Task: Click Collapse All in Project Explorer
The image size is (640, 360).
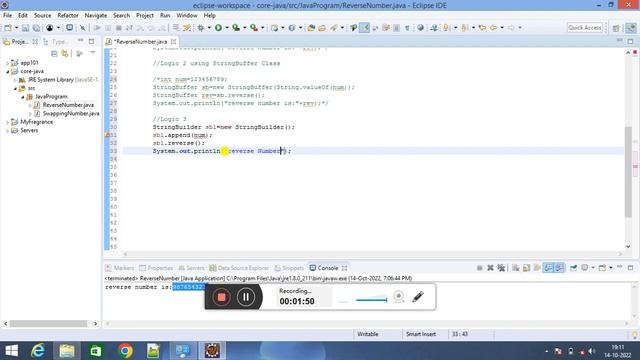Action: click(54, 54)
